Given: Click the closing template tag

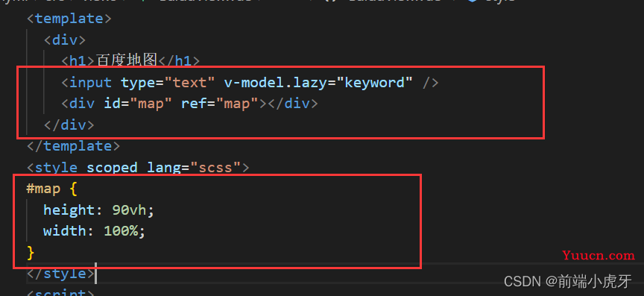Looking at the screenshot, I should (73, 146).
